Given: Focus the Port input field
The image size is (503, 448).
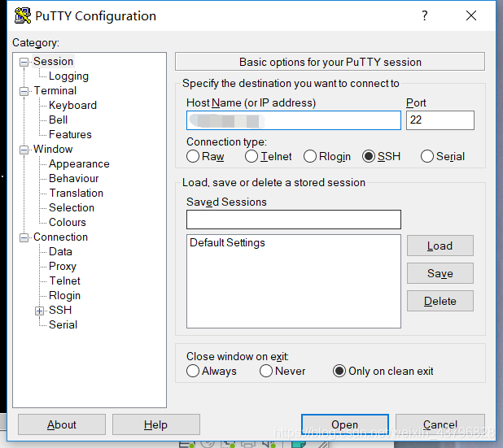Looking at the screenshot, I should click(440, 120).
